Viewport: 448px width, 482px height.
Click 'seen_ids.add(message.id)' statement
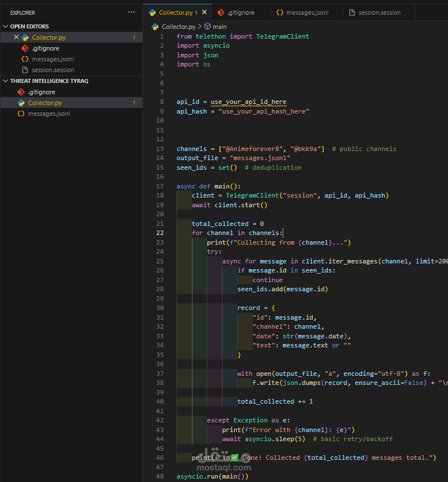[283, 290]
